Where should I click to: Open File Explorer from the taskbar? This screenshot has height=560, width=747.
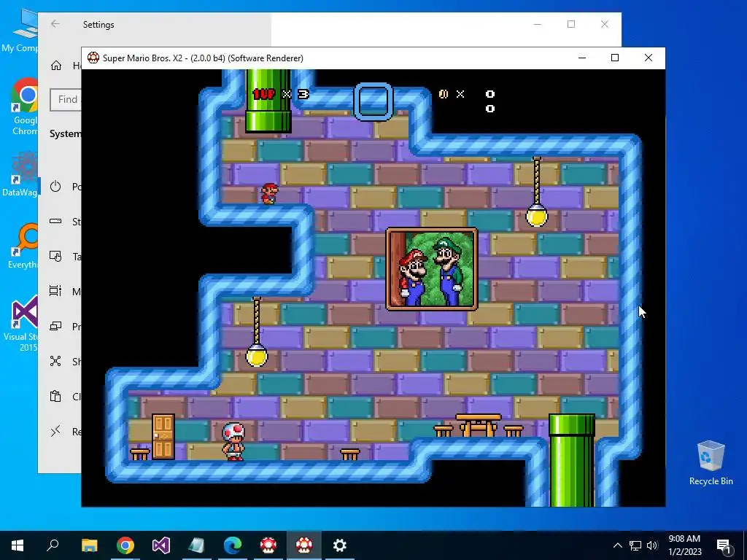(x=89, y=545)
